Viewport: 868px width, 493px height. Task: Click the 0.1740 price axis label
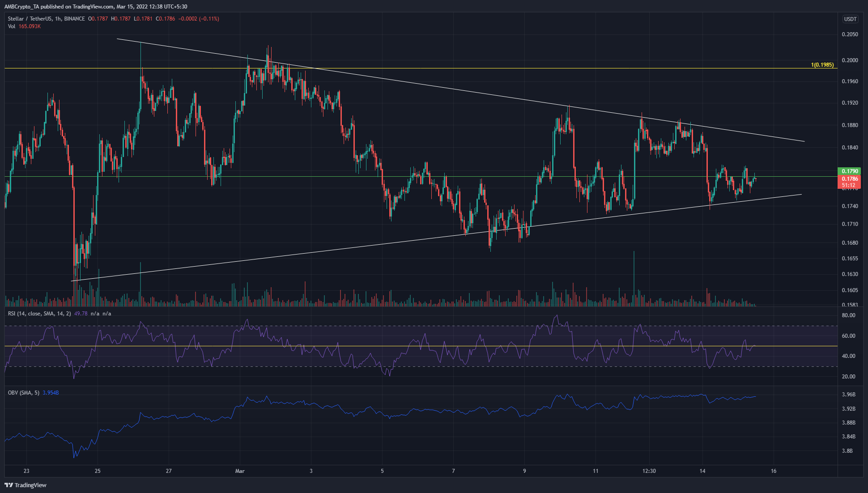850,206
